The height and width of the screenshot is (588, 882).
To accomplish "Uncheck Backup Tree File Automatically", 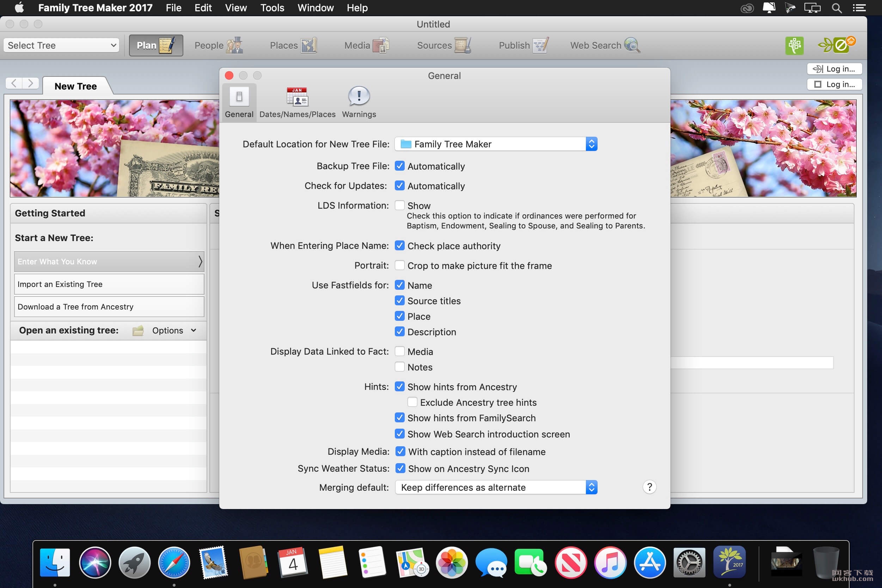I will click(x=400, y=166).
